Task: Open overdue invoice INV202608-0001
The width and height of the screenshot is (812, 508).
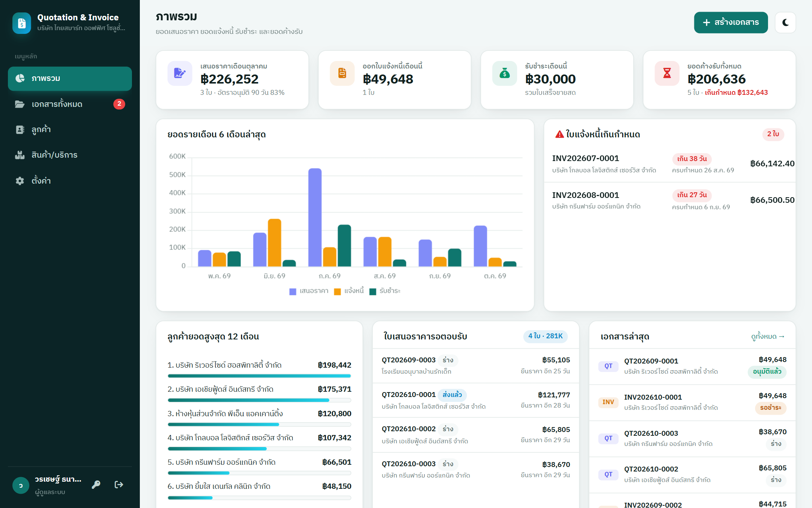Action: point(670,201)
